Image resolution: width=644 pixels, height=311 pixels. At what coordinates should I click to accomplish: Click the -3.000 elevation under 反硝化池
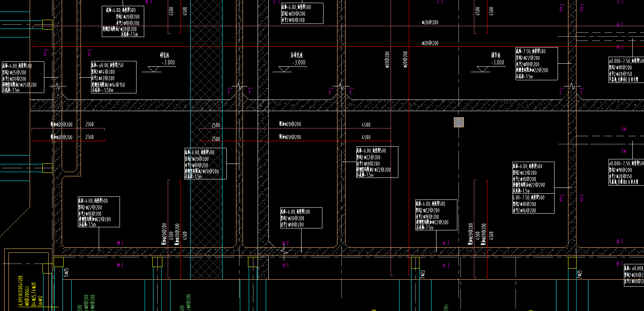pyautogui.click(x=299, y=63)
